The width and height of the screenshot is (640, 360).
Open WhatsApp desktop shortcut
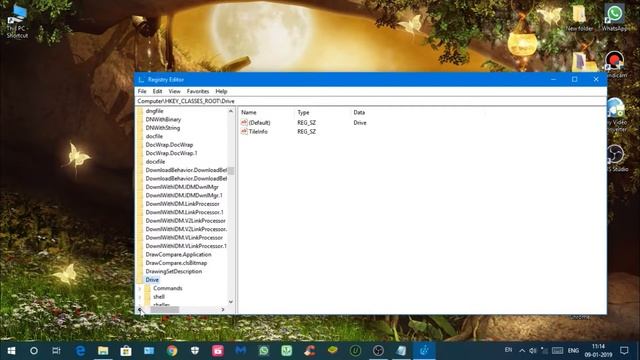click(614, 17)
